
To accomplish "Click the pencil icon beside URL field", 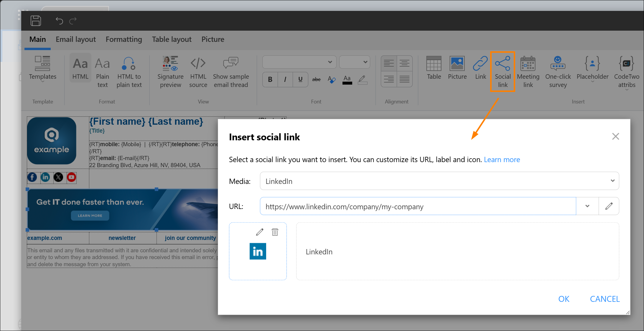I will click(x=609, y=206).
